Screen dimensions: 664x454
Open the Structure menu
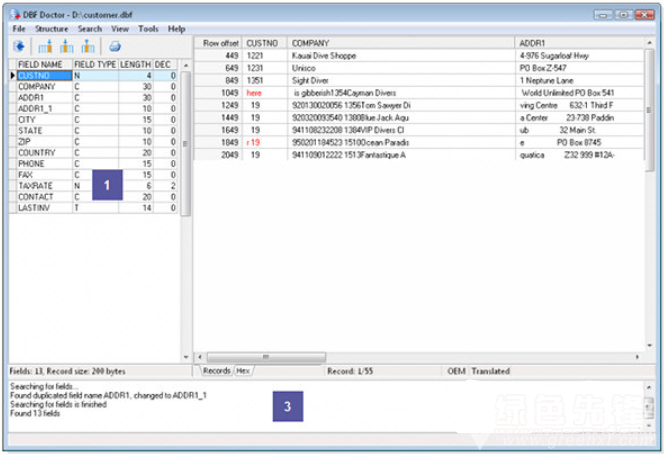(51, 30)
